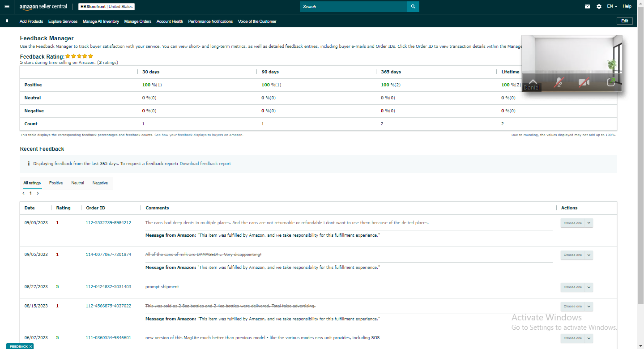644x349 pixels.
Task: Click the date 08/27/2023
Action: point(36,287)
